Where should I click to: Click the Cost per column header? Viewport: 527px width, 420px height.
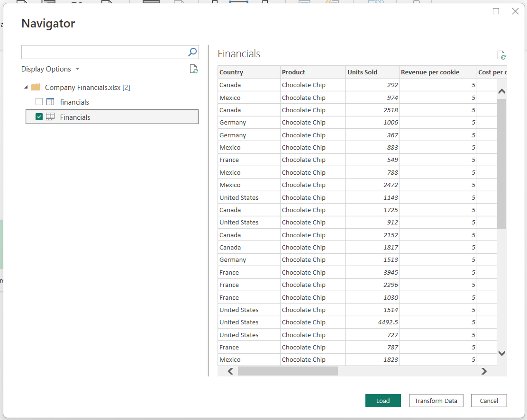pos(492,72)
